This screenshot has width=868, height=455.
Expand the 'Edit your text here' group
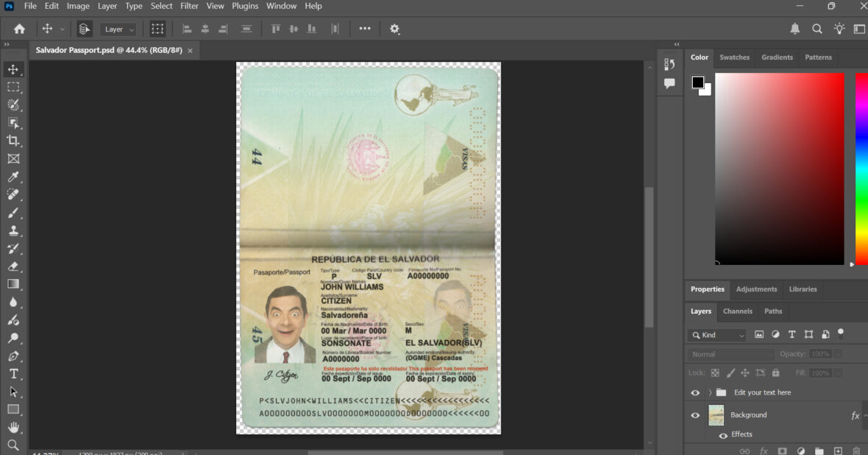point(711,392)
